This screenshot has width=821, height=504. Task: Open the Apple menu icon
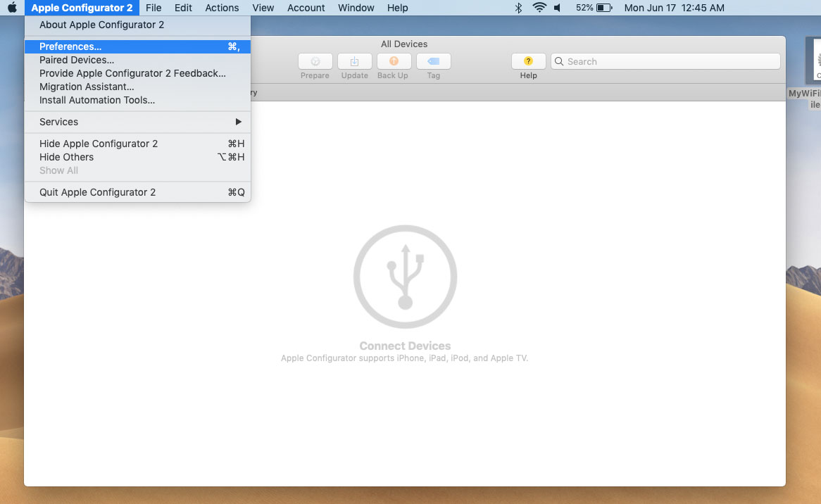(12, 8)
